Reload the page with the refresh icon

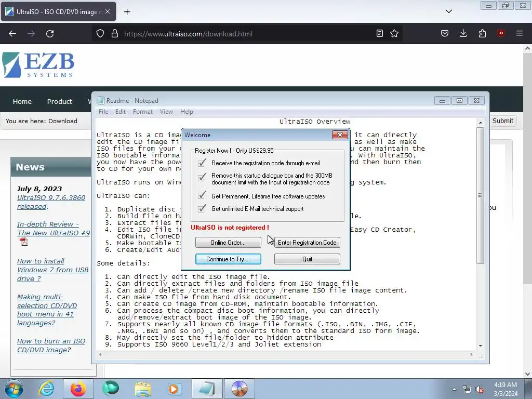pos(50,34)
